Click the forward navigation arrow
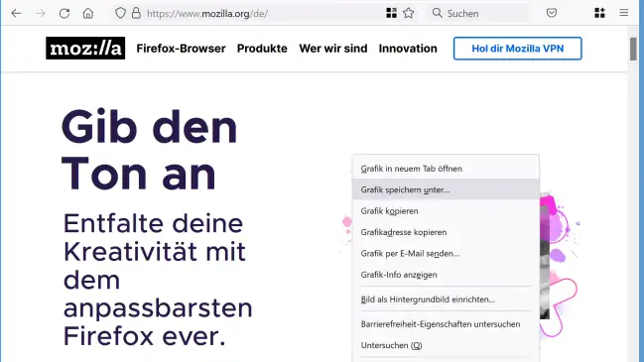This screenshot has width=644, height=362. coord(41,14)
